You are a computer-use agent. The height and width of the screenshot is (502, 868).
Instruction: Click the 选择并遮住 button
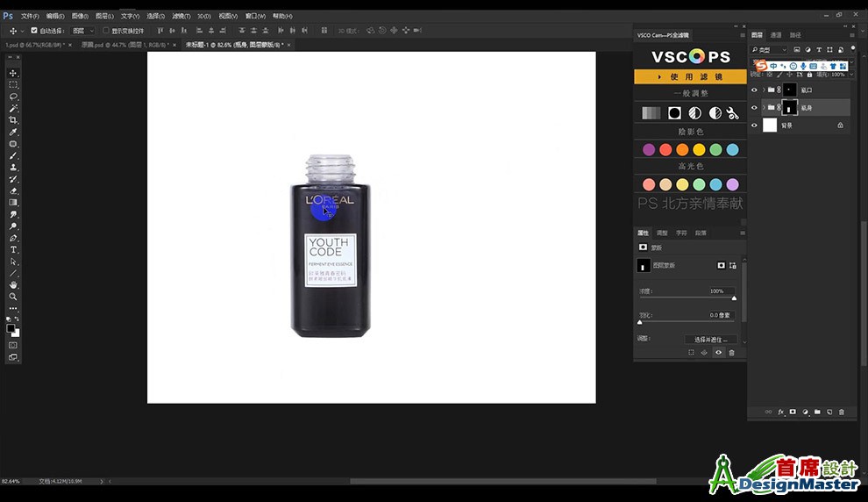click(x=711, y=339)
